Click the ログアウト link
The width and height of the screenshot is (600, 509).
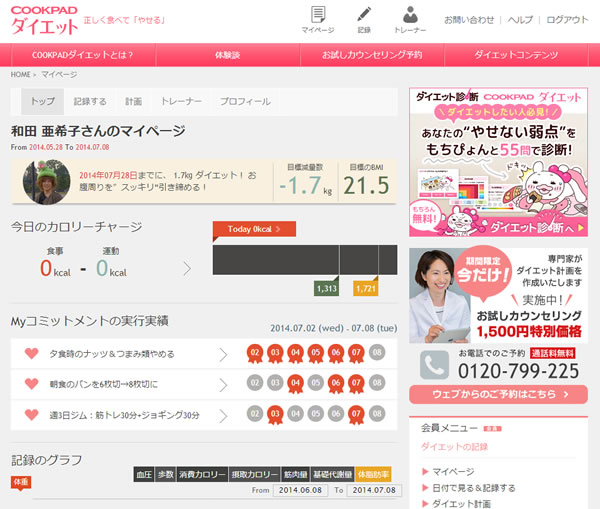567,20
